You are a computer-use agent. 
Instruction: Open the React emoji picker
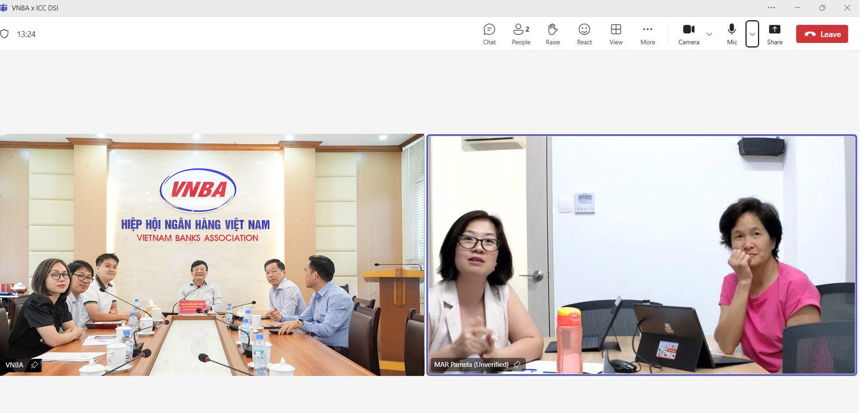tap(584, 34)
